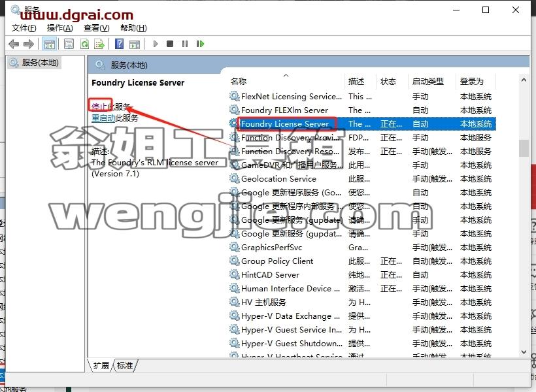Switch to the 标准 tab
536x392 pixels.
(x=125, y=366)
